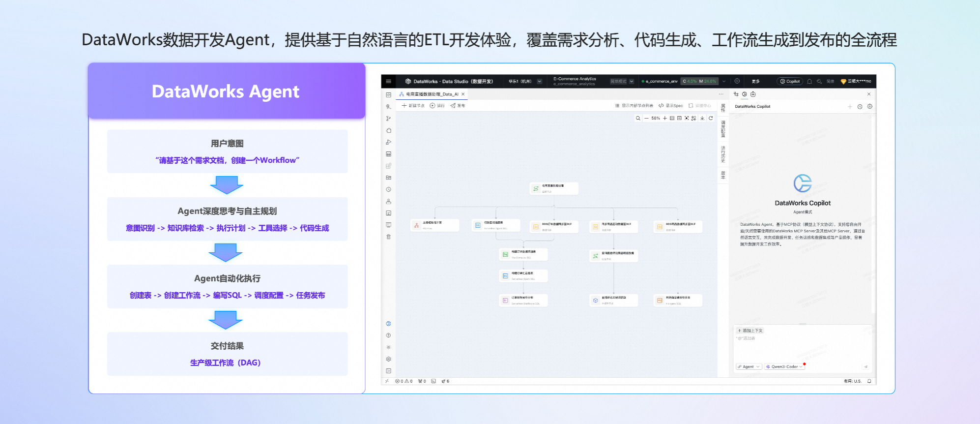
Task: Click the DataWorks logo icon
Action: 408,81
